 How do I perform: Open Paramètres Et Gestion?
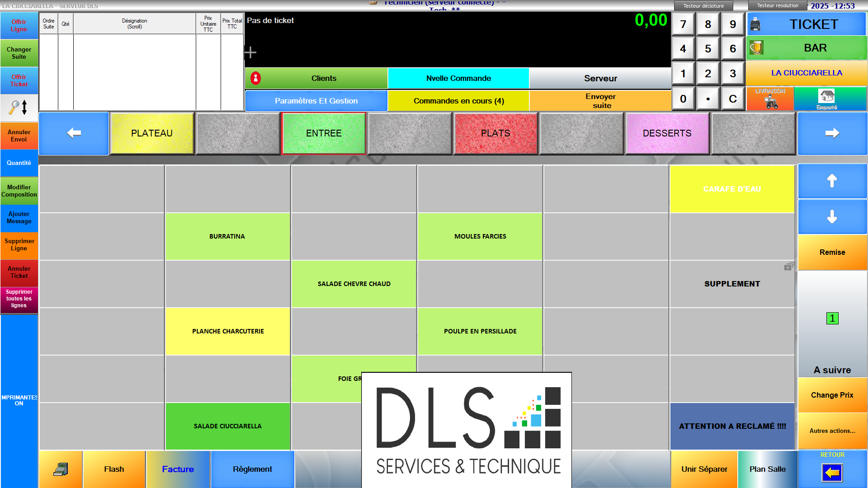click(316, 101)
